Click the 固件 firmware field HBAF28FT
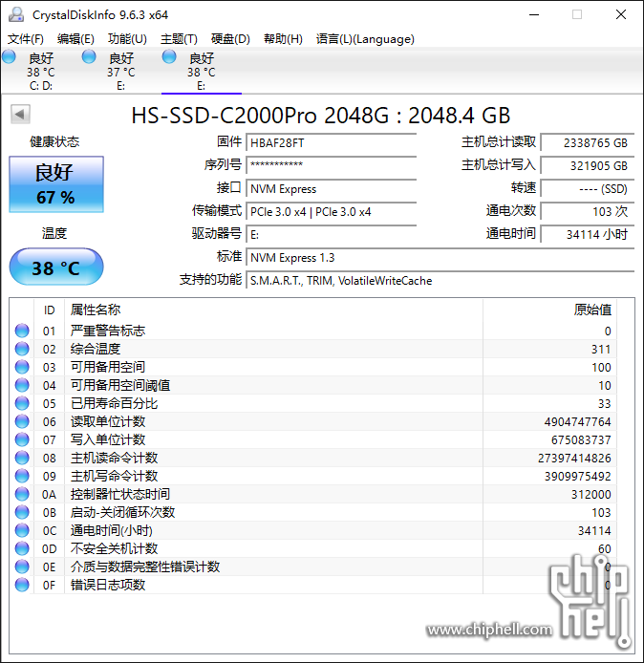The width and height of the screenshot is (644, 663). click(332, 143)
